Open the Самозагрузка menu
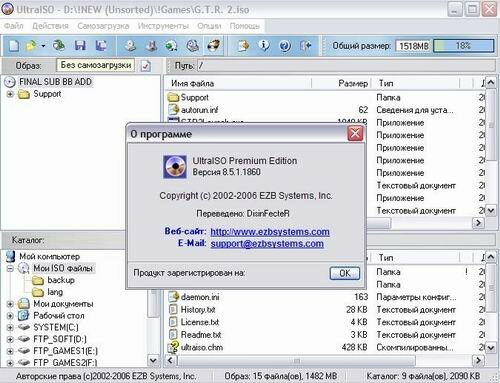The image size is (500, 383). click(x=103, y=26)
